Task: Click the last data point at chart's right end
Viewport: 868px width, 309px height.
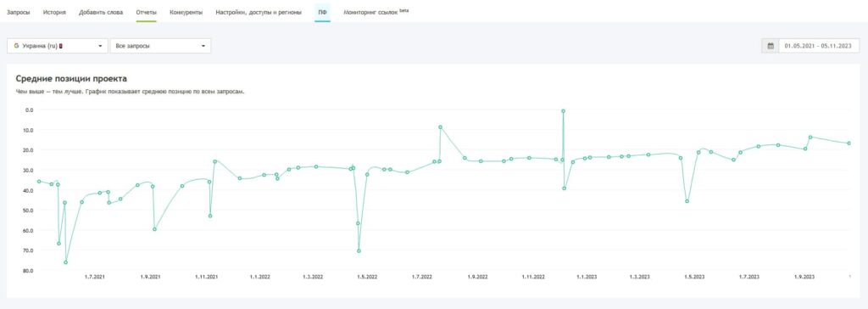Action: coord(849,143)
